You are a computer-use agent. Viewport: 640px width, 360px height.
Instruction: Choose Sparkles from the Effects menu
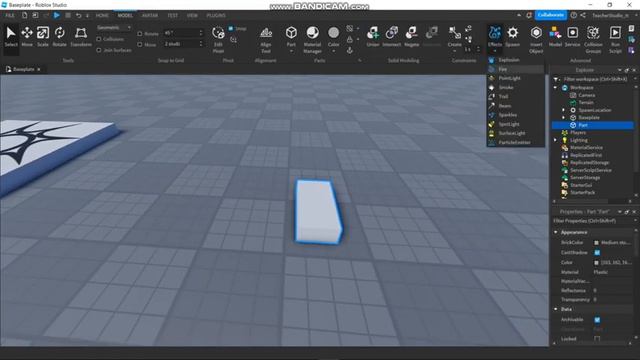516,115
